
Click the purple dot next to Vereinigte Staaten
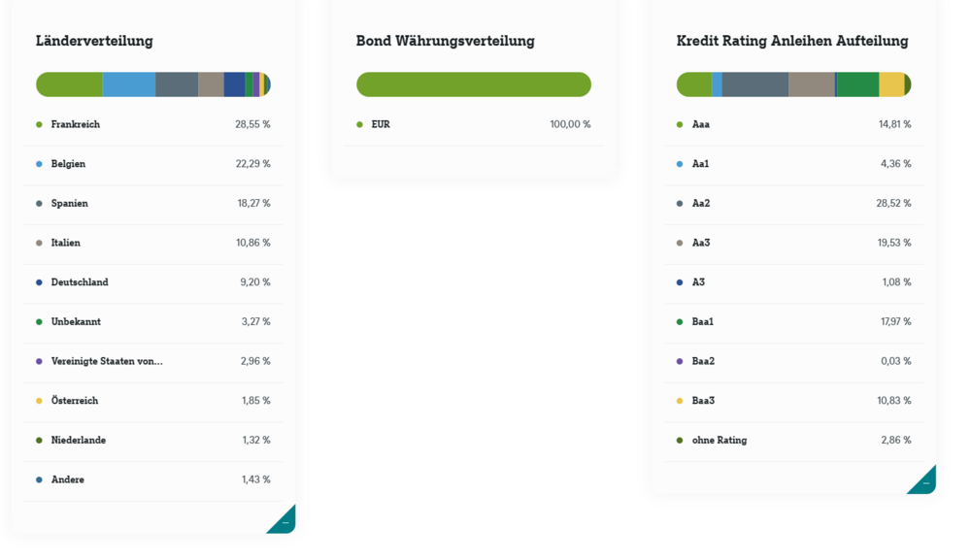tap(39, 361)
